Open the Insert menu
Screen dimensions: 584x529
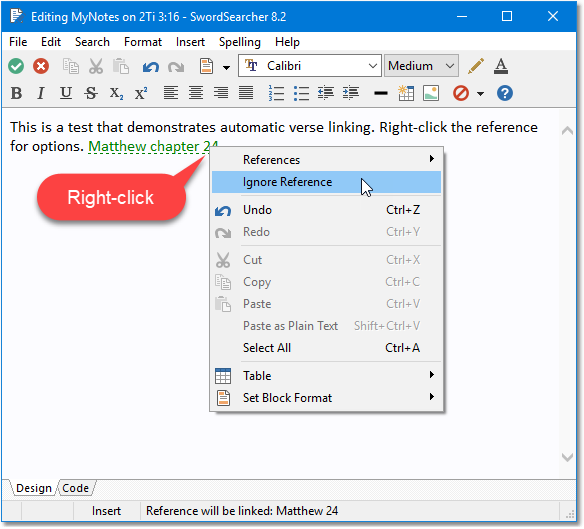(x=190, y=42)
